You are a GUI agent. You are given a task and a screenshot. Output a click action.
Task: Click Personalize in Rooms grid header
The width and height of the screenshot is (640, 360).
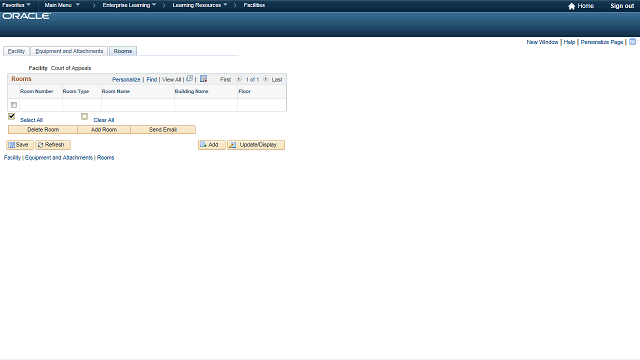point(126,80)
